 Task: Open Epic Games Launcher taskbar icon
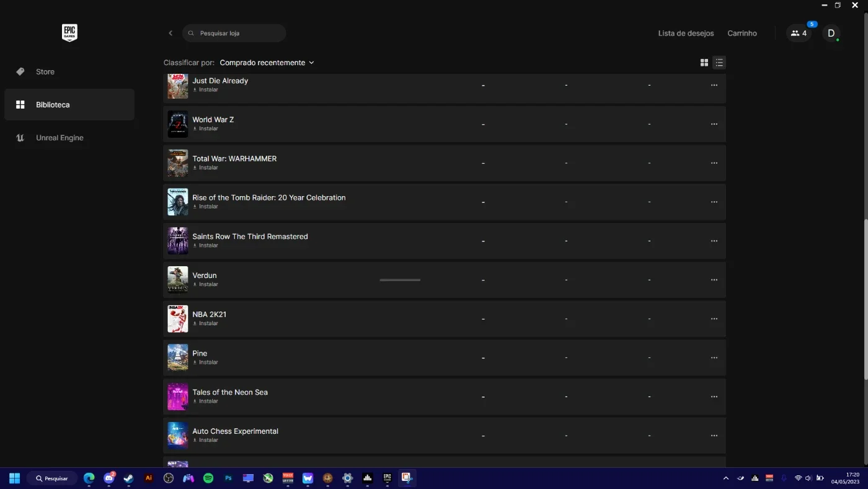click(387, 478)
